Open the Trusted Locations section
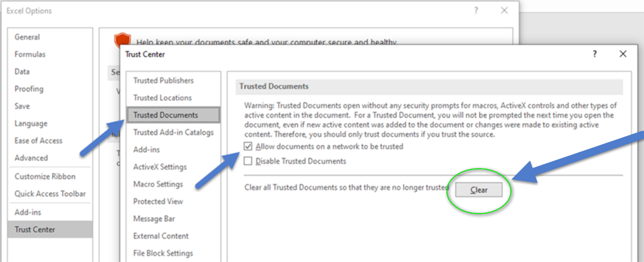The height and width of the screenshot is (262, 644). tap(162, 98)
